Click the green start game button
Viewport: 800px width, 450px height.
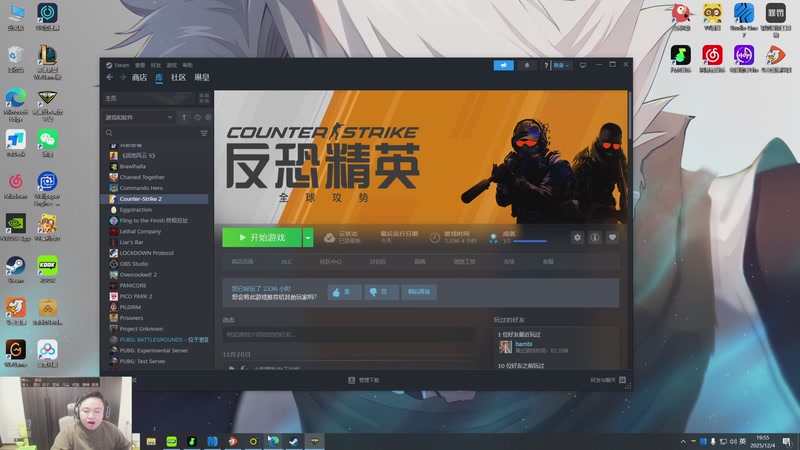[262, 237]
